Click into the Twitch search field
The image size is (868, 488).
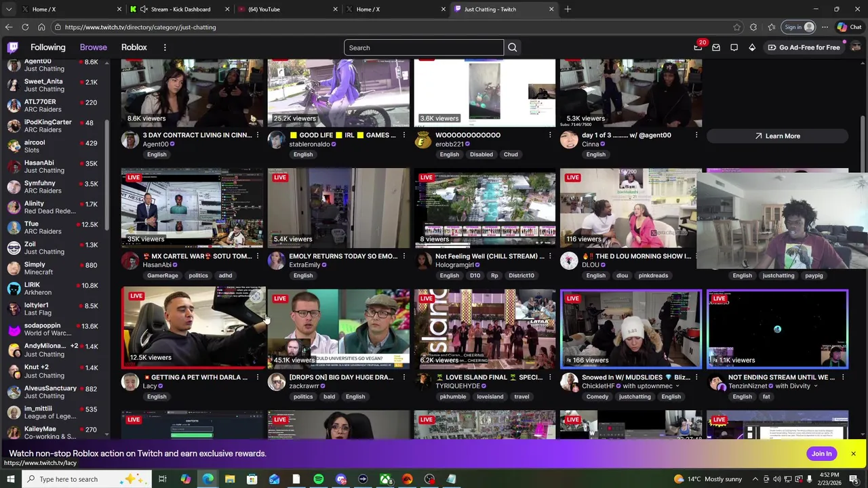[x=424, y=47]
